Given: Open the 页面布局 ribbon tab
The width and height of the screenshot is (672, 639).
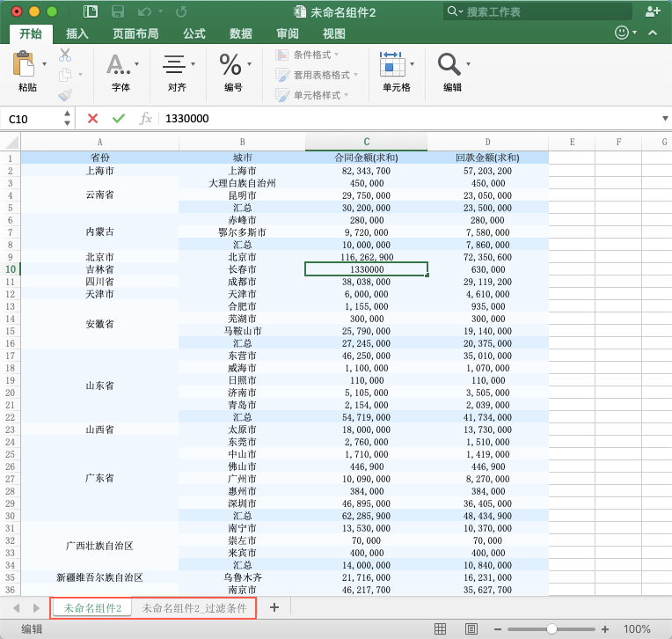Looking at the screenshot, I should (x=135, y=33).
